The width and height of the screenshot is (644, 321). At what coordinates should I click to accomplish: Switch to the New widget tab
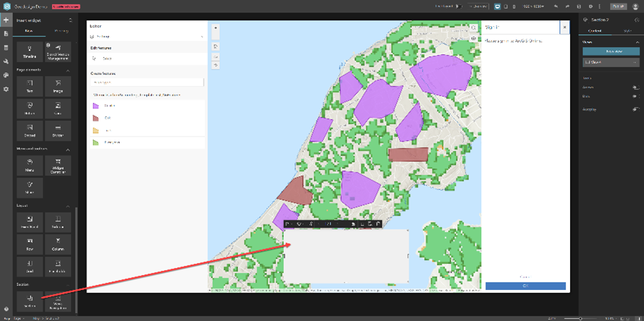point(29,31)
